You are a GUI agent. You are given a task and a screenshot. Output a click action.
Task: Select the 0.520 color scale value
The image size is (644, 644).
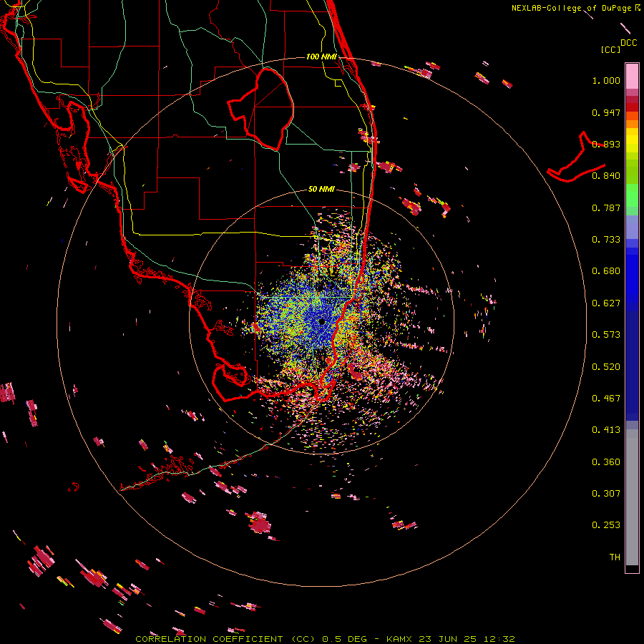[x=606, y=367]
